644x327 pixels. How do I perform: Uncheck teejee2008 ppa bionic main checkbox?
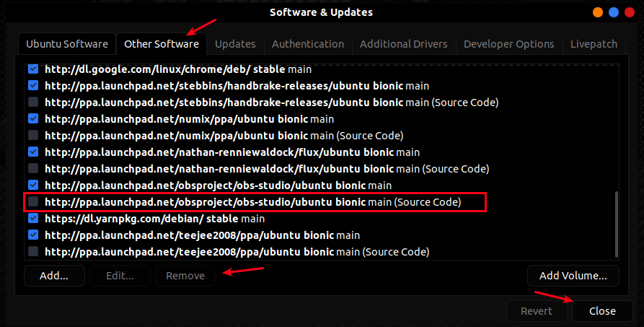tap(33, 235)
